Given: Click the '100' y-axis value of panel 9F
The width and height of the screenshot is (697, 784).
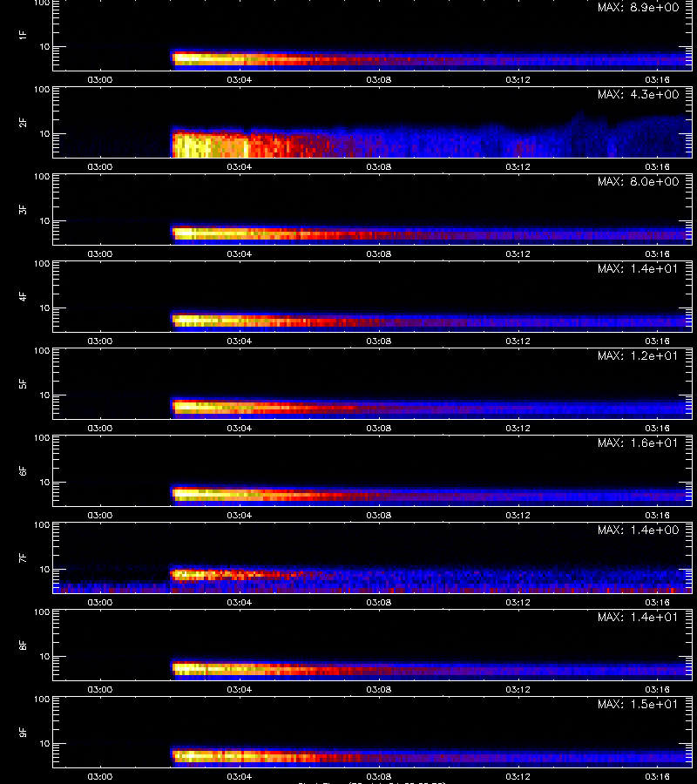Looking at the screenshot, I should pyautogui.click(x=42, y=699).
